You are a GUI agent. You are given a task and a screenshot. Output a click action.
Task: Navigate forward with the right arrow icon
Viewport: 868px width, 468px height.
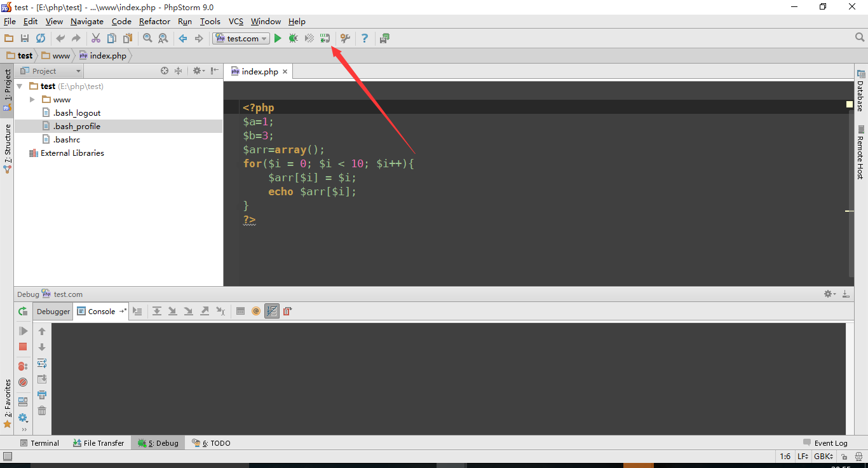pyautogui.click(x=199, y=39)
